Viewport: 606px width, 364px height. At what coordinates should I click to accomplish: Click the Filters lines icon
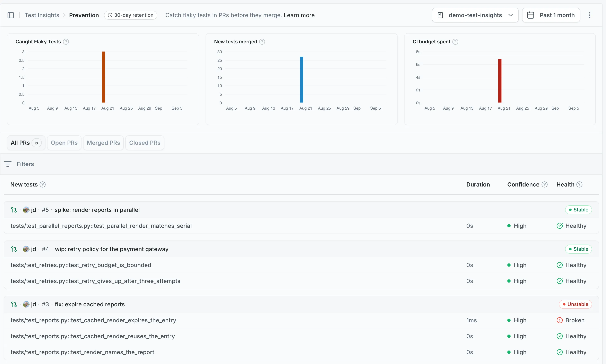pyautogui.click(x=8, y=164)
